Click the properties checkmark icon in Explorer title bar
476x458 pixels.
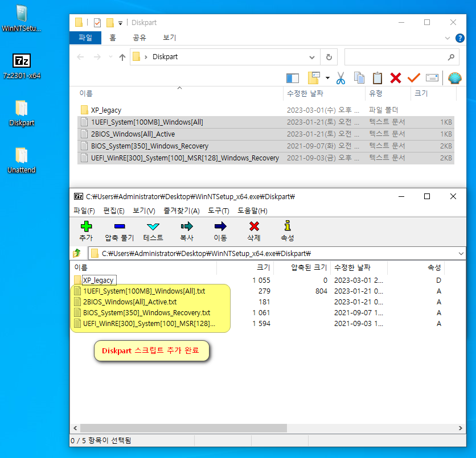[x=97, y=22]
